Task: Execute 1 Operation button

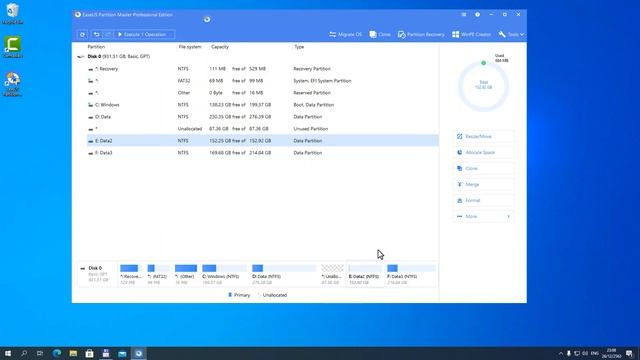Action: 144,35
